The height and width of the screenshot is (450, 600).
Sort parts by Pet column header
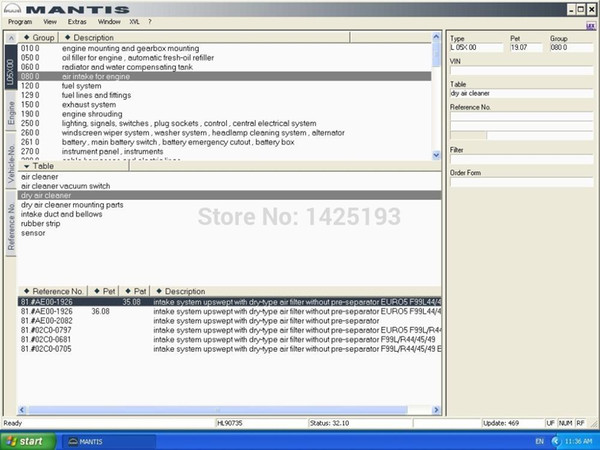[104, 291]
